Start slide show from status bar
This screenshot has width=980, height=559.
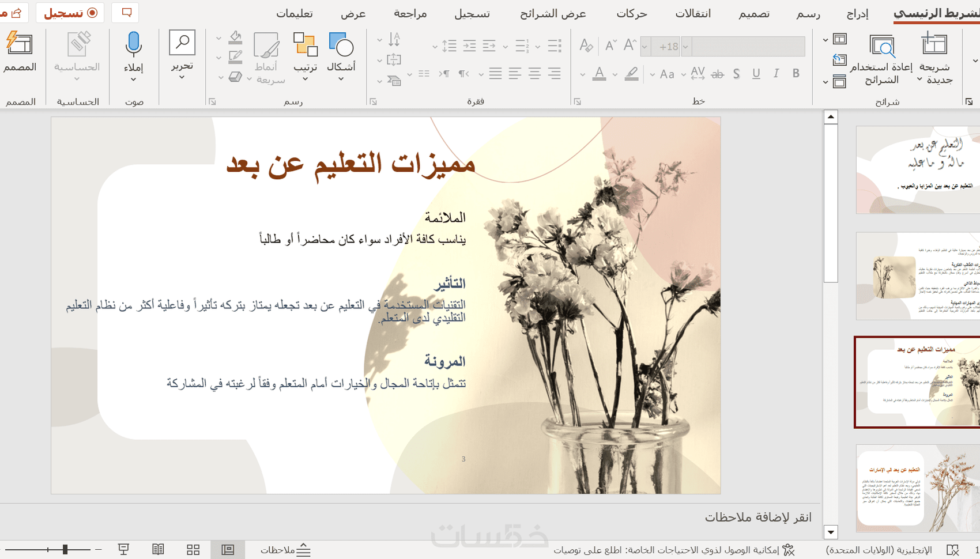tap(123, 550)
